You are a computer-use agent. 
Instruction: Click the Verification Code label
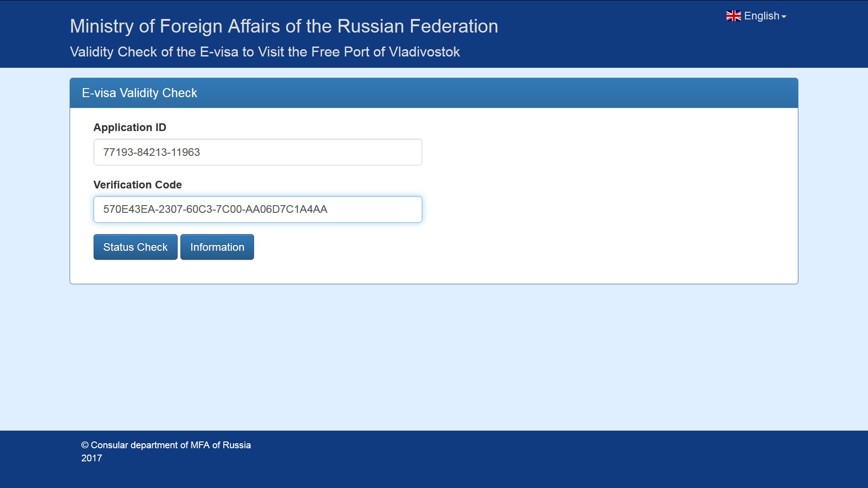[x=137, y=185]
